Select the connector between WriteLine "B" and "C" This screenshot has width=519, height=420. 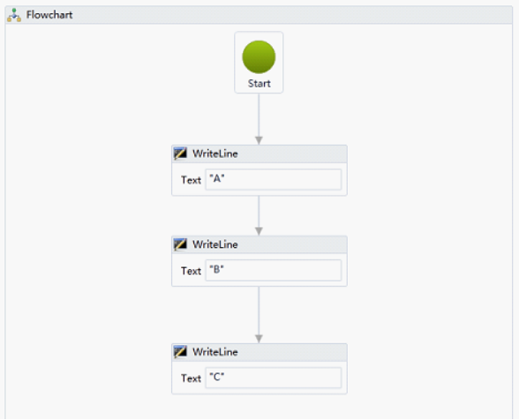[259, 312]
